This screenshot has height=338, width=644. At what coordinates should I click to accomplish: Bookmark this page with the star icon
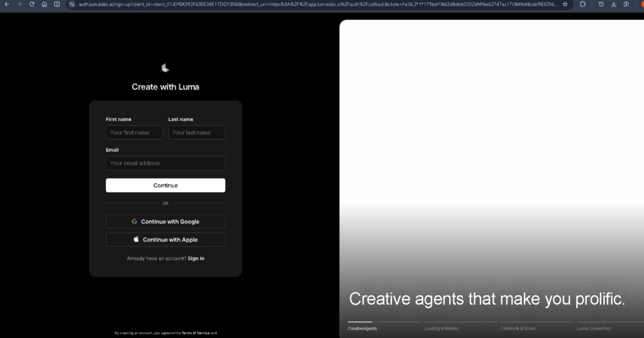pyautogui.click(x=565, y=4)
